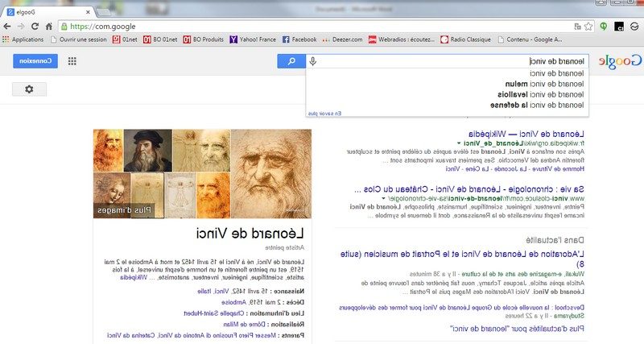Open a new tab next to elgooG
Viewport: 644px width, 344px height.
pyautogui.click(x=105, y=12)
